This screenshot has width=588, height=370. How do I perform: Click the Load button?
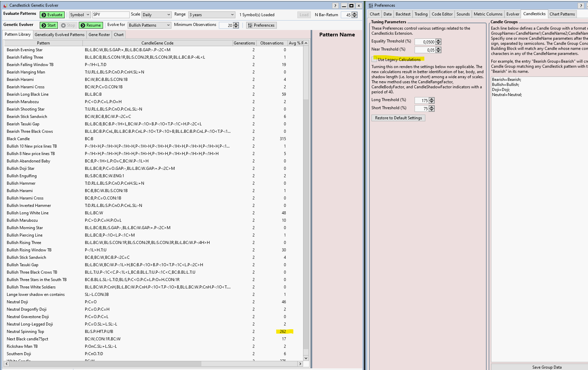click(x=304, y=15)
